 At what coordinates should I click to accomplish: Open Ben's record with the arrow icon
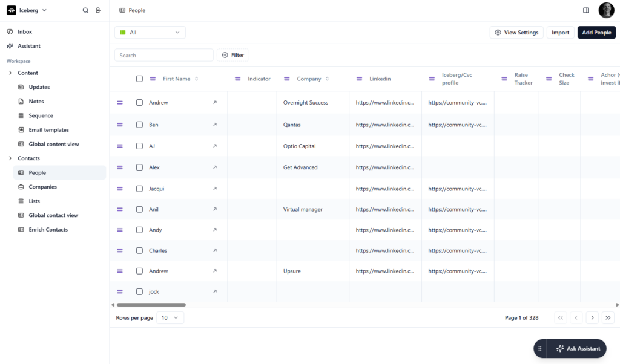pyautogui.click(x=214, y=125)
